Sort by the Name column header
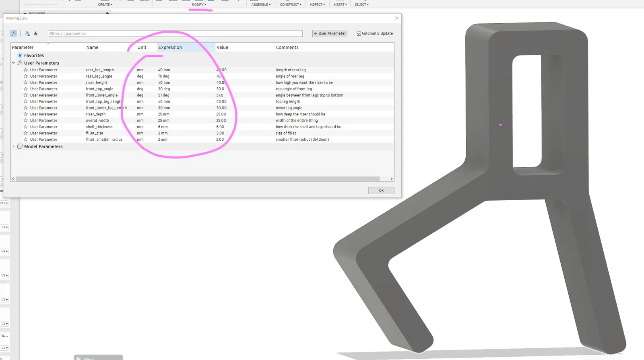The width and height of the screenshot is (644, 360). [x=110, y=47]
